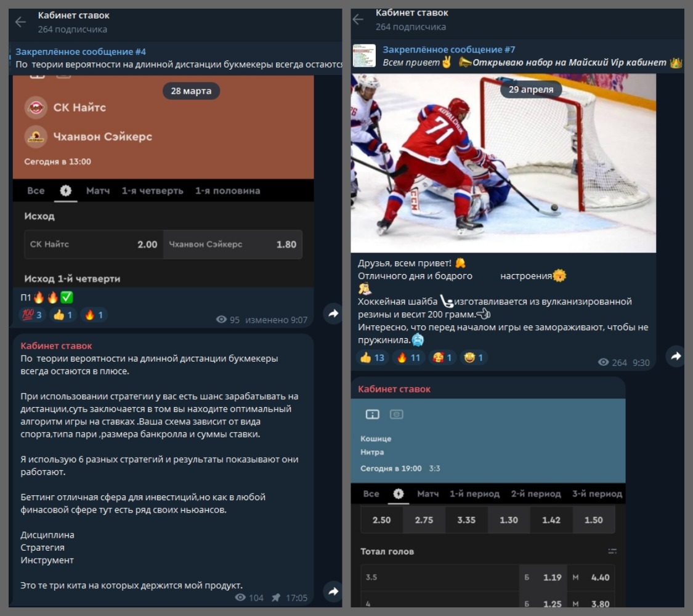Open the 28 марта date badge
Screen dimensions: 693x616
[x=191, y=91]
